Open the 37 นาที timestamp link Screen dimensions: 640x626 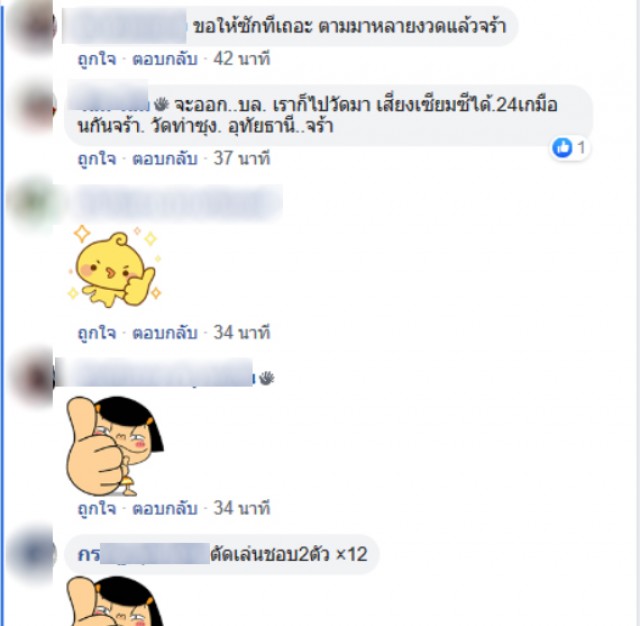(242, 158)
